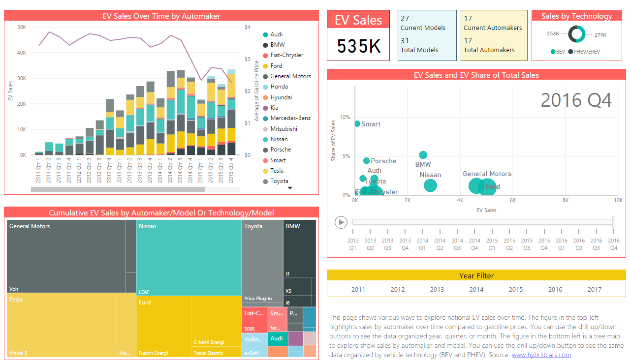Screen dimensions: 630x364
Task: Filter by year 2015
Action: tap(516, 289)
